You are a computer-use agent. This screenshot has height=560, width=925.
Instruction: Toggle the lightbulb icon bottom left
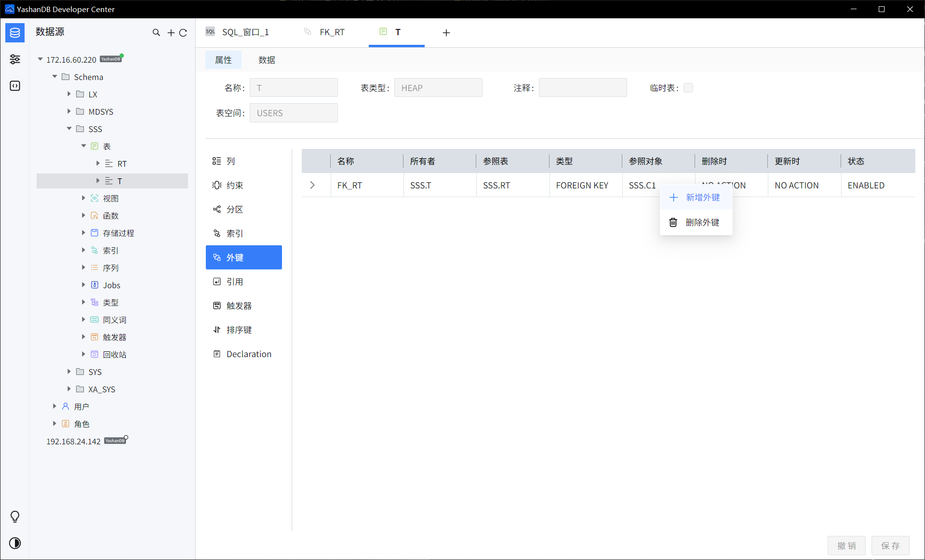pyautogui.click(x=14, y=517)
